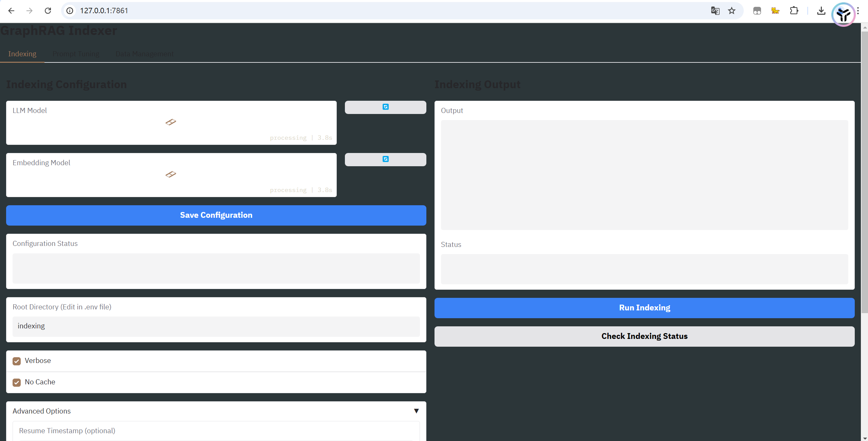Click the browser reload icon
This screenshot has width=868, height=441.
coord(48,11)
